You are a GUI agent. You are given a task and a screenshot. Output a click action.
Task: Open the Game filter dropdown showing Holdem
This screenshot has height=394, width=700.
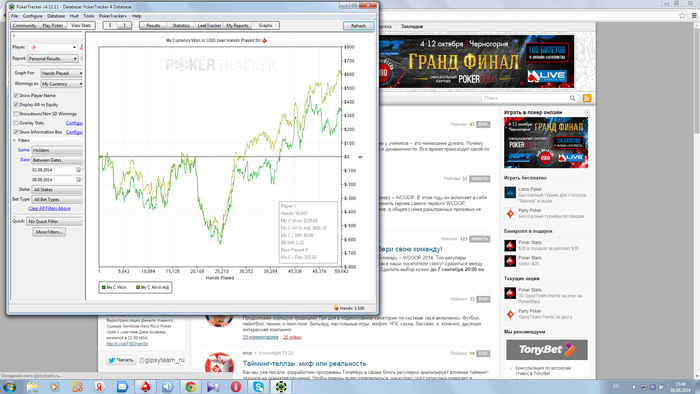[x=57, y=150]
